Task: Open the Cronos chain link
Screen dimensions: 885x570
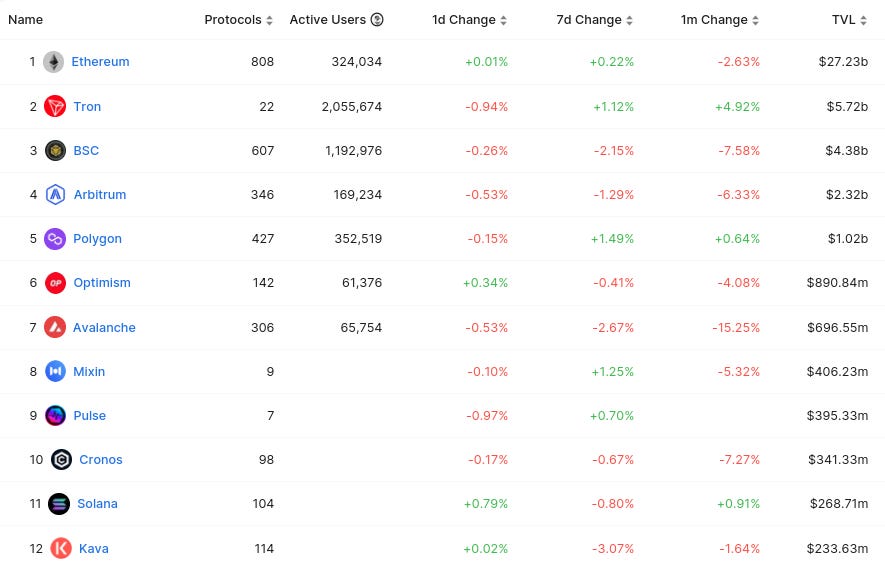Action: pyautogui.click(x=100, y=460)
